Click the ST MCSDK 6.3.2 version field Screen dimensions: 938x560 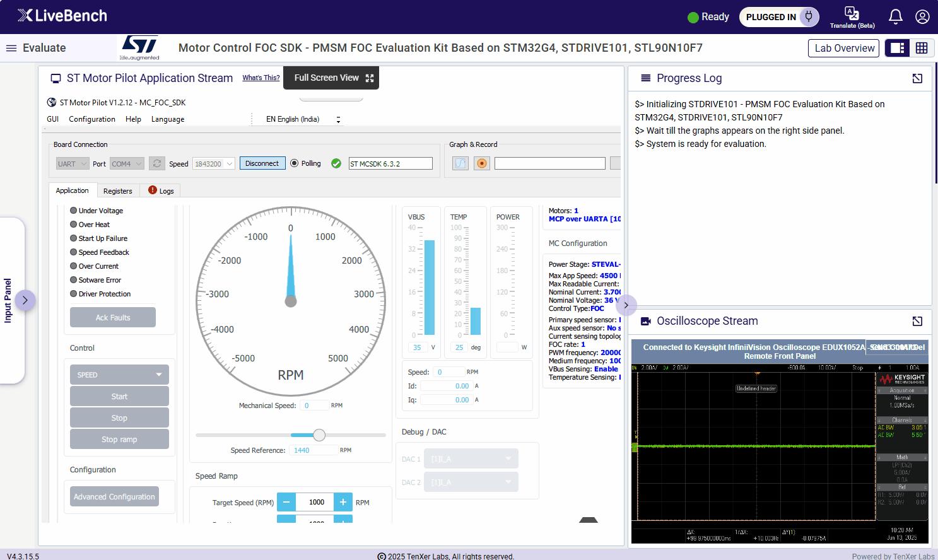pos(390,164)
